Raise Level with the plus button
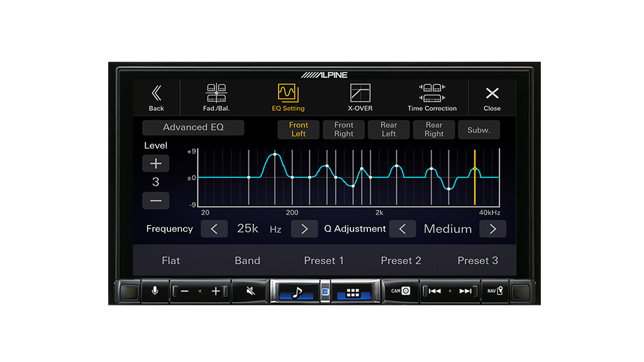Image resolution: width=644 pixels, height=362 pixels. [155, 164]
